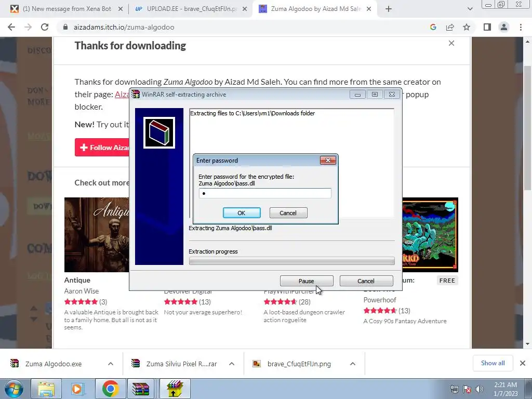Bookmark this page with the star icon
Image resolution: width=532 pixels, height=399 pixels.
[467, 27]
